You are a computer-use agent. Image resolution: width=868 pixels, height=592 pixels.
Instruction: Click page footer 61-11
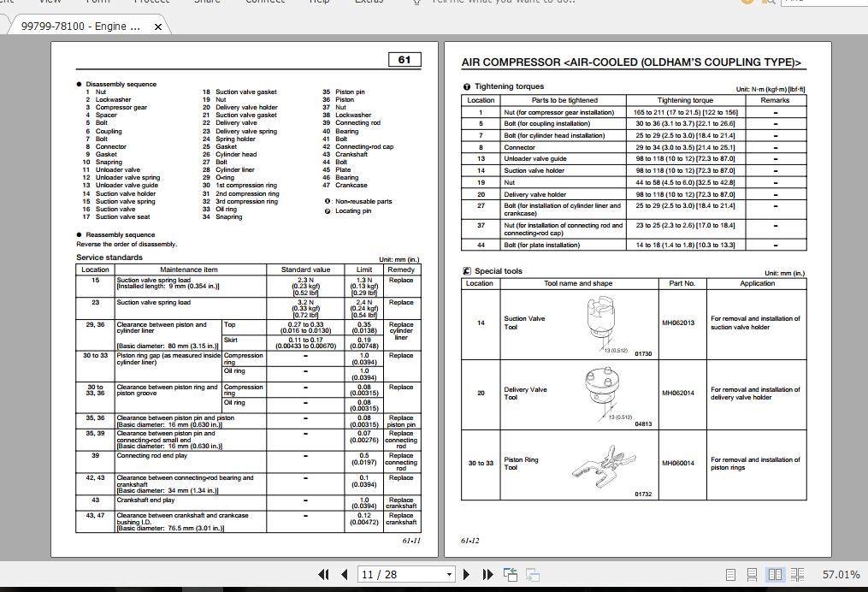[411, 541]
